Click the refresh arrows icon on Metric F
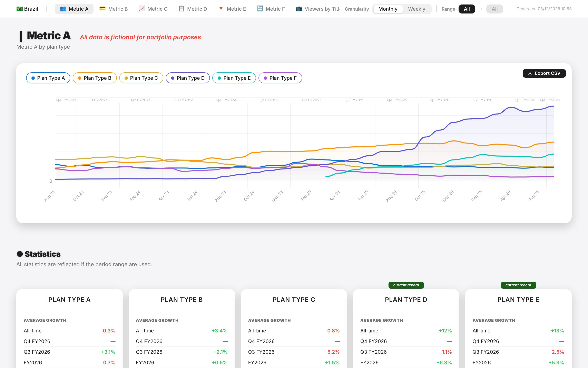 (x=260, y=9)
